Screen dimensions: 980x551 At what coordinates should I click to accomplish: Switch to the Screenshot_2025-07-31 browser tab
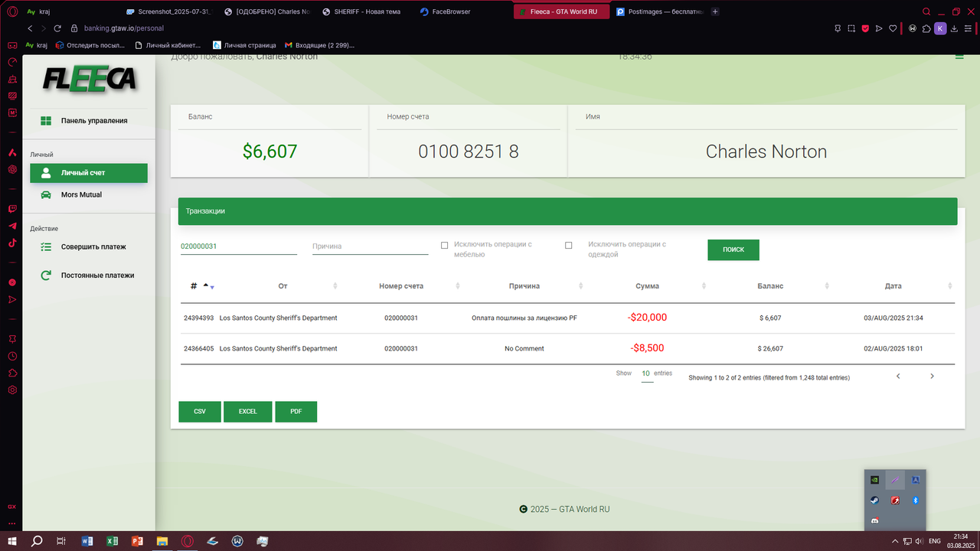[x=168, y=12]
